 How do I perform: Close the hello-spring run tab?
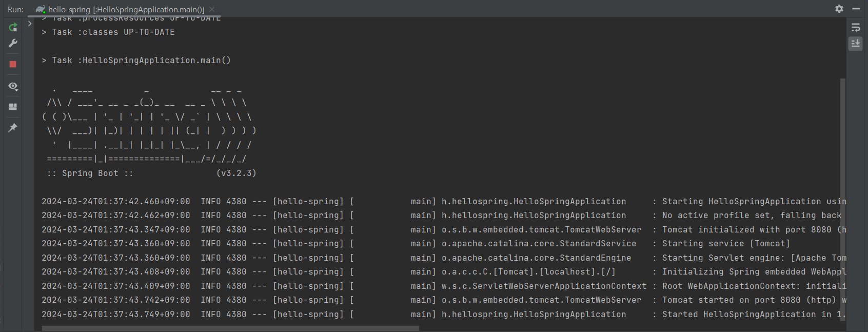(x=212, y=9)
